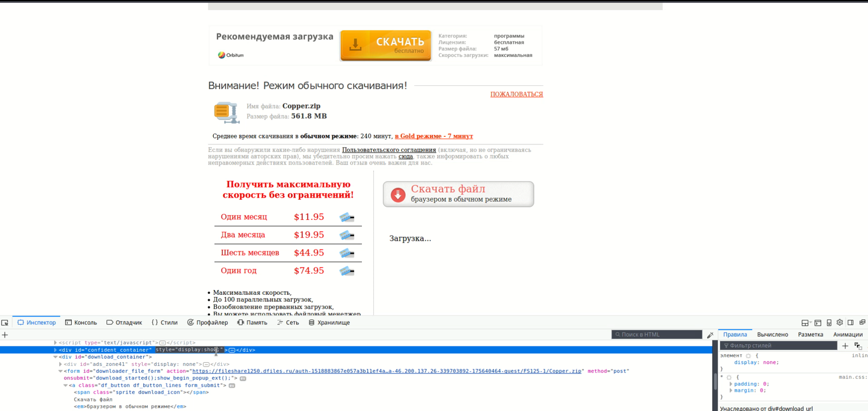Click the 'сюда' link
868x411 pixels.
tap(406, 156)
